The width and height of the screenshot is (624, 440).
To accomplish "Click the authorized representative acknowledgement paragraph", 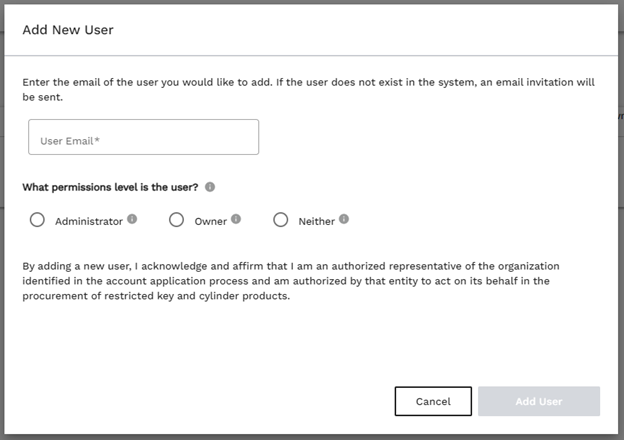I will (290, 281).
